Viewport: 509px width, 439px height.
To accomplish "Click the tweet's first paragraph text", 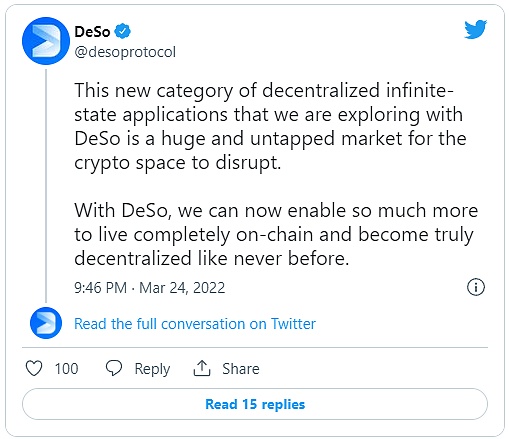I will tap(270, 127).
